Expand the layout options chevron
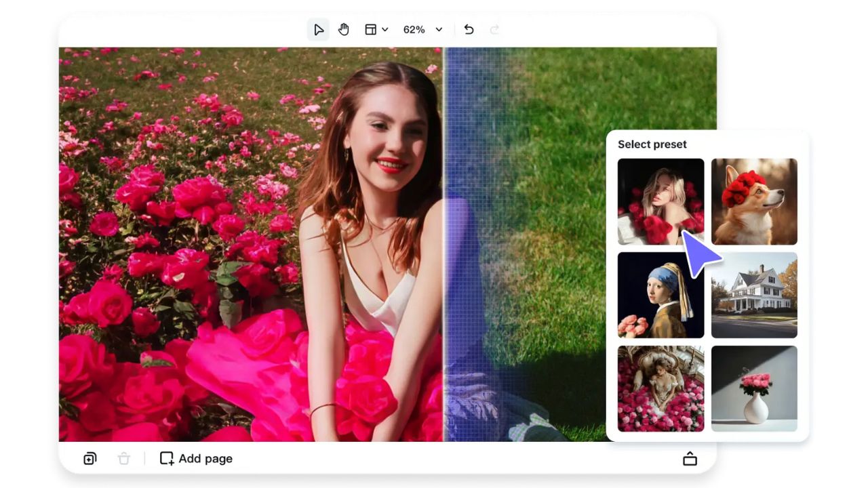Viewport: 868px width, 488px height. (384, 29)
